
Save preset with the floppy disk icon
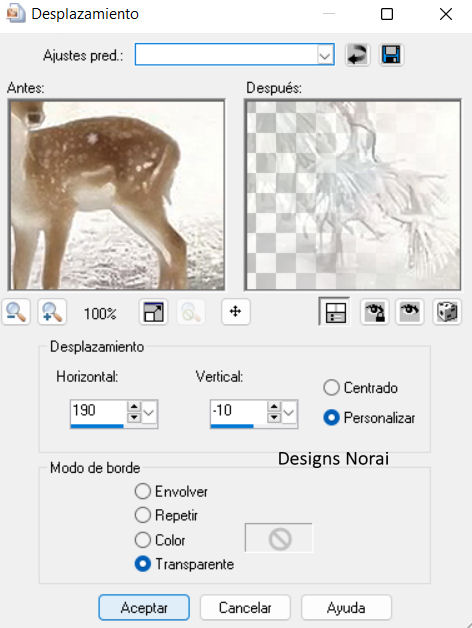391,54
